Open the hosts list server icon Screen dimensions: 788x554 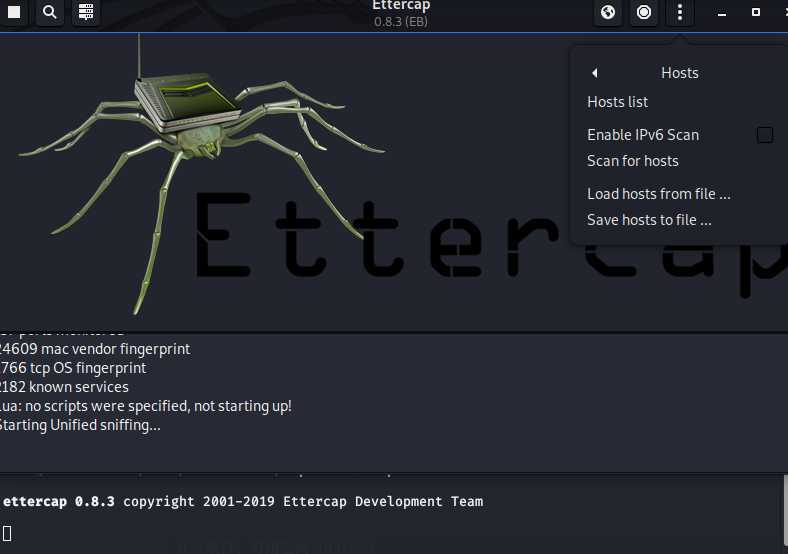click(85, 13)
